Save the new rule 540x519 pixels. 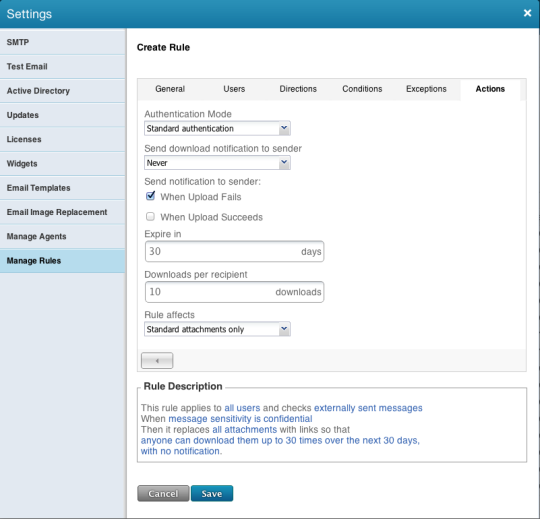click(212, 494)
